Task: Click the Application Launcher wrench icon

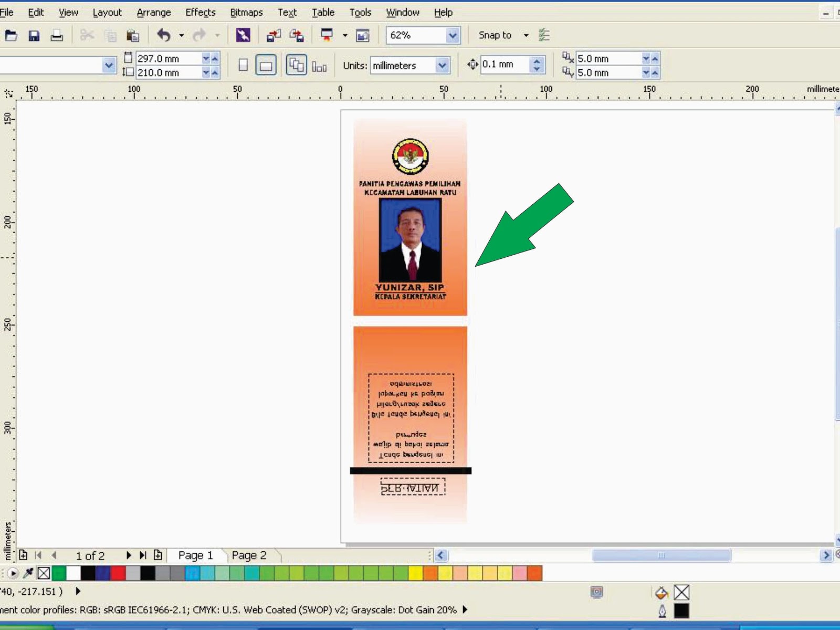Action: pos(243,35)
